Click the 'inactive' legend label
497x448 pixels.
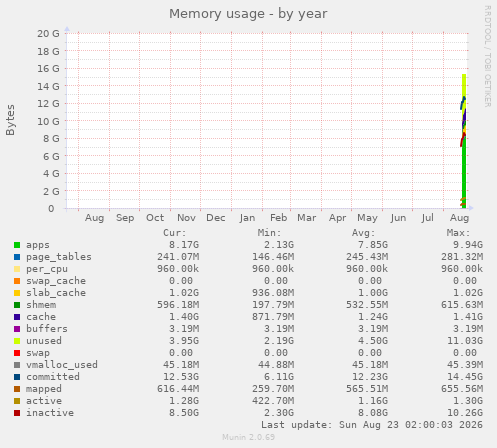point(50,413)
